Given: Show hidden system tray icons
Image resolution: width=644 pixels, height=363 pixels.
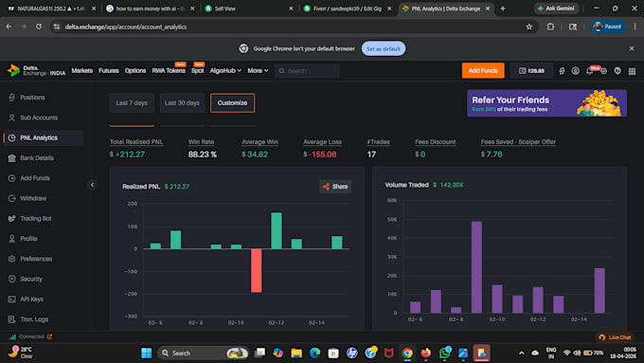Looking at the screenshot, I should point(521,354).
